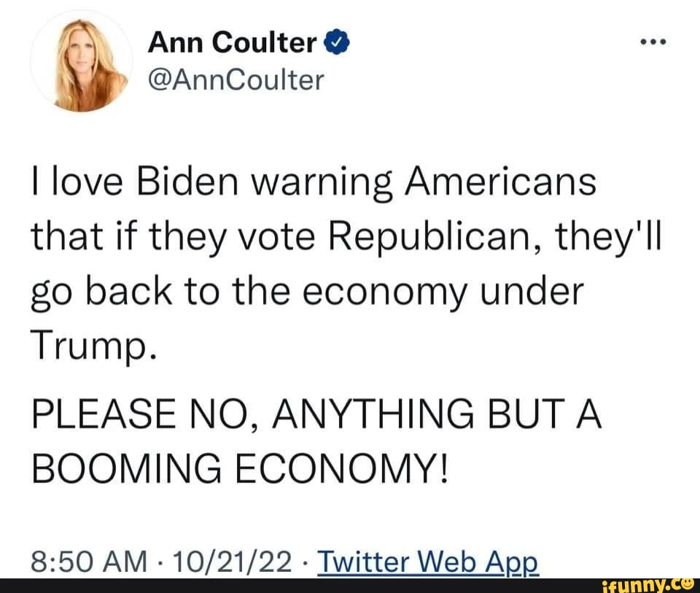Click the Ann Coulter display name
The width and height of the screenshot is (700, 593).
232,43
